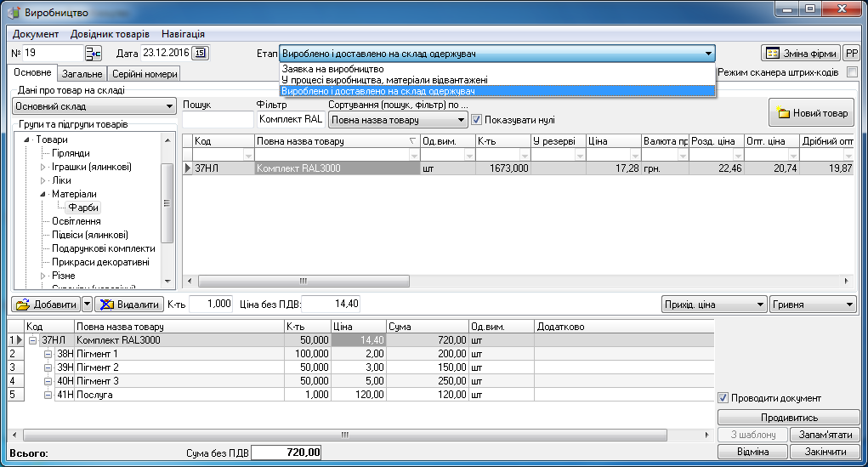
Task: Click the document number selector icon next to №
Action: [94, 54]
